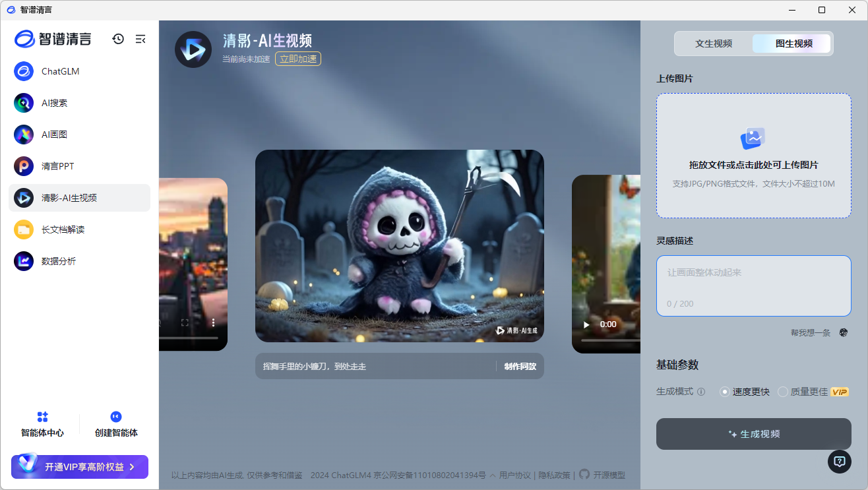Screen dimensions: 868x490
Task: Open 长文档解读 in the sidebar
Action: (79, 230)
